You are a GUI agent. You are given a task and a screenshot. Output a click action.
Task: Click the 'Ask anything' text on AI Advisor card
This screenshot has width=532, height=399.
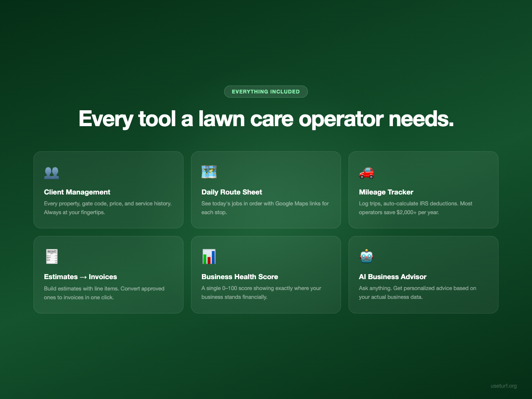(x=372, y=288)
